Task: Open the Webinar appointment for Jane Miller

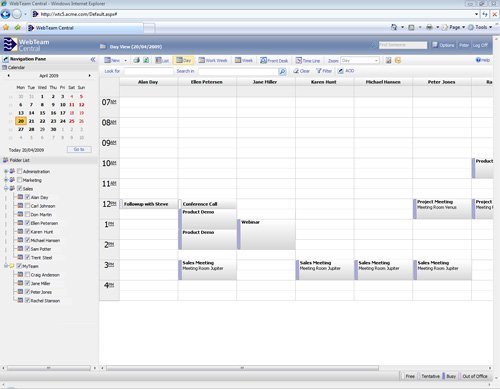Action: pos(266,234)
